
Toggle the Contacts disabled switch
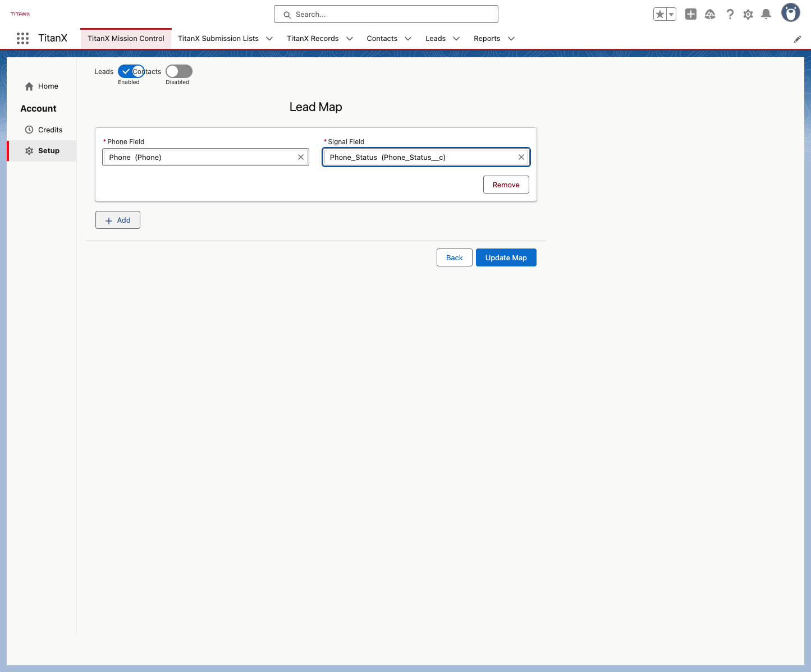click(x=179, y=71)
